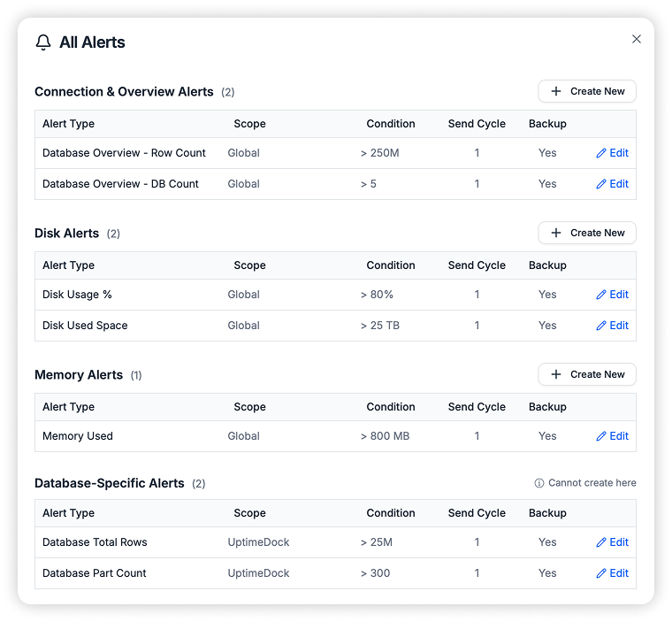Edit the Database Overview - DB Count alert

[x=613, y=184]
